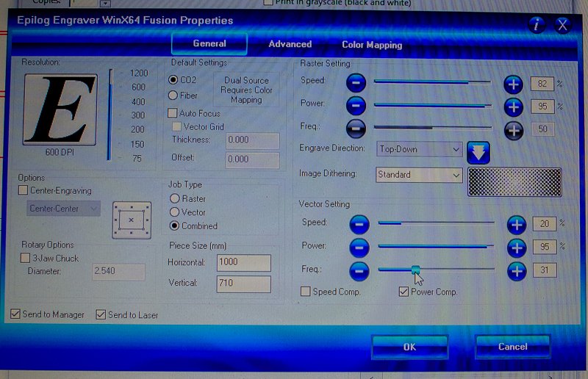Click the Vector Speed value box 20
The height and width of the screenshot is (379, 588).
click(x=545, y=224)
